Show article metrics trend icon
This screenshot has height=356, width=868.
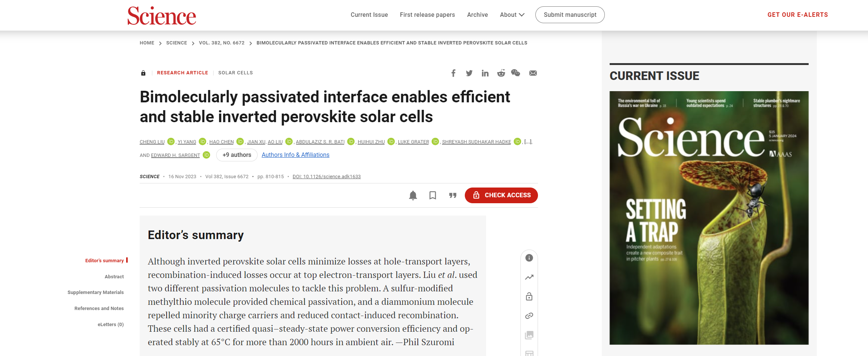point(529,277)
